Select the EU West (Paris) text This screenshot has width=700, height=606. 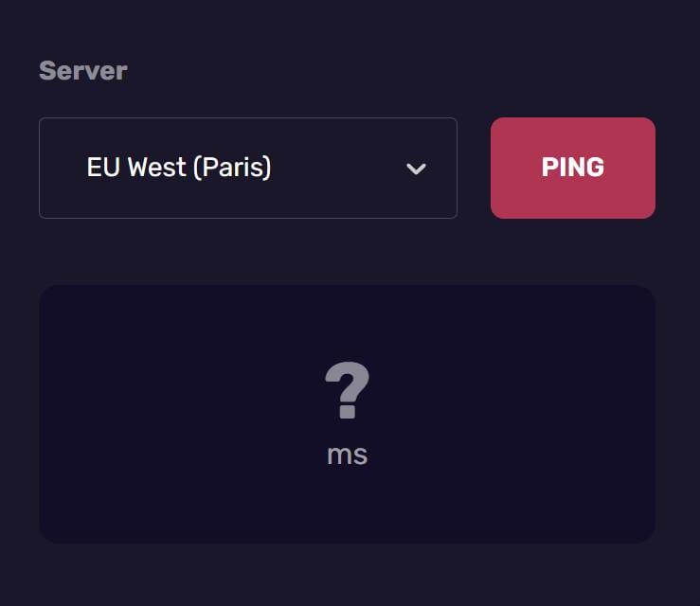click(179, 168)
